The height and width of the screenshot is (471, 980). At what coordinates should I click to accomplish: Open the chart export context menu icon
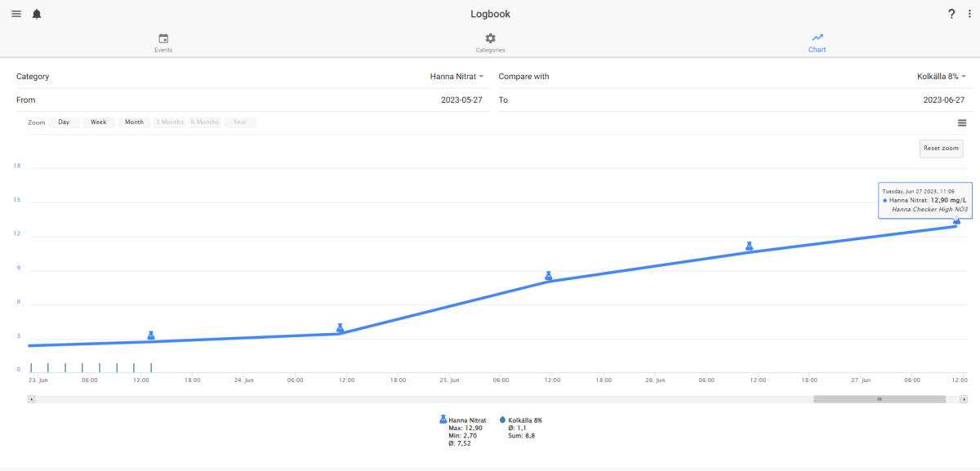coord(962,122)
